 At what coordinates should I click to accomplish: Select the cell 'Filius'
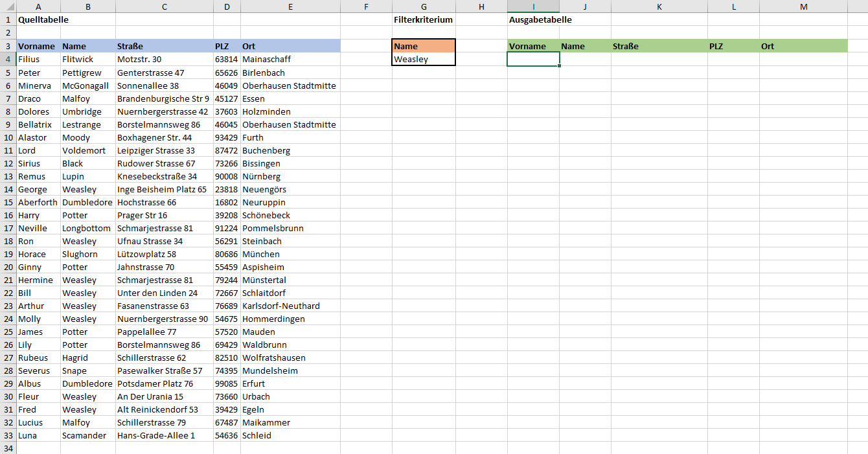tap(39, 59)
